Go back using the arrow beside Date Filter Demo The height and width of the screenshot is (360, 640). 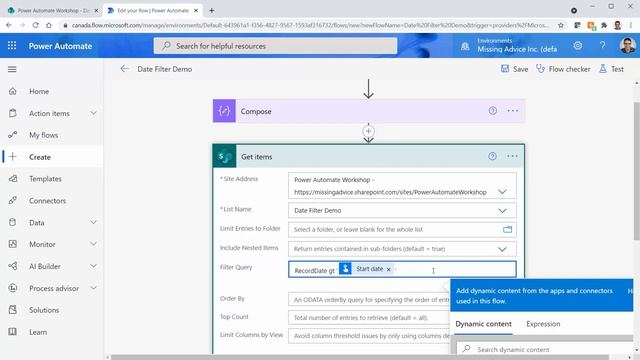124,69
